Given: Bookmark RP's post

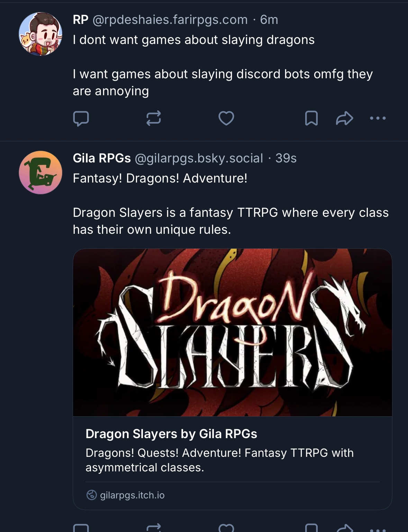Looking at the screenshot, I should click(x=311, y=118).
